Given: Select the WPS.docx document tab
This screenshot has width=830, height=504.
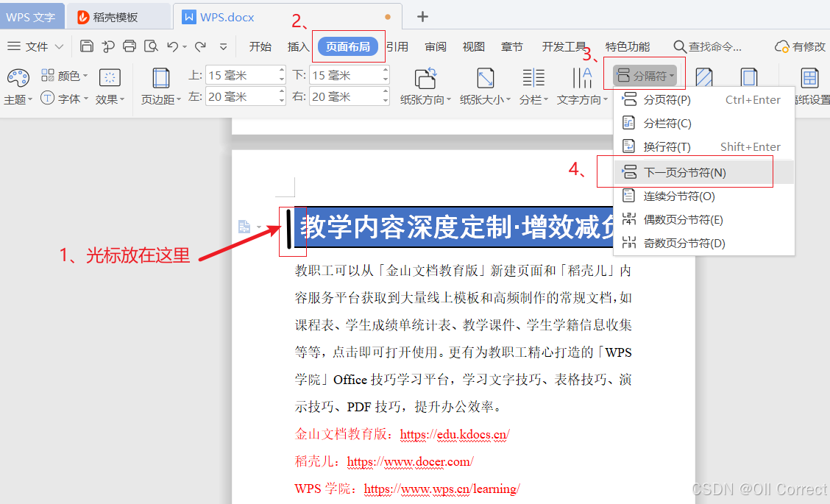Looking at the screenshot, I should (x=288, y=16).
